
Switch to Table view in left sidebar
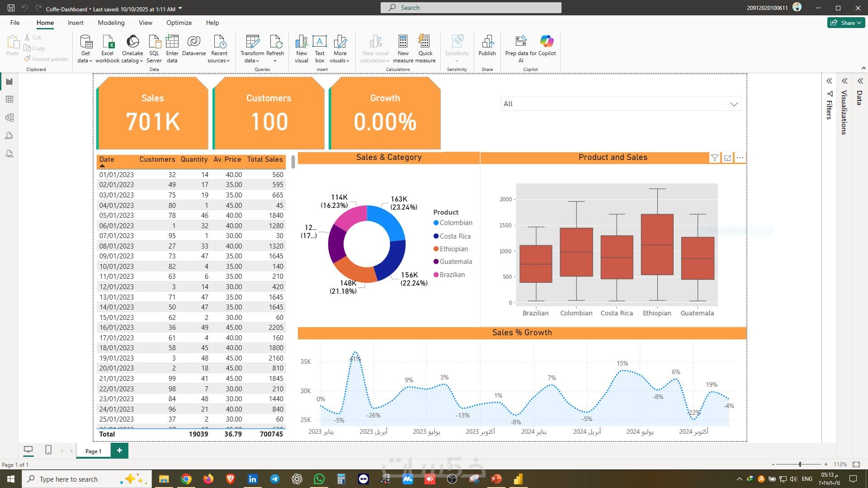(9, 99)
